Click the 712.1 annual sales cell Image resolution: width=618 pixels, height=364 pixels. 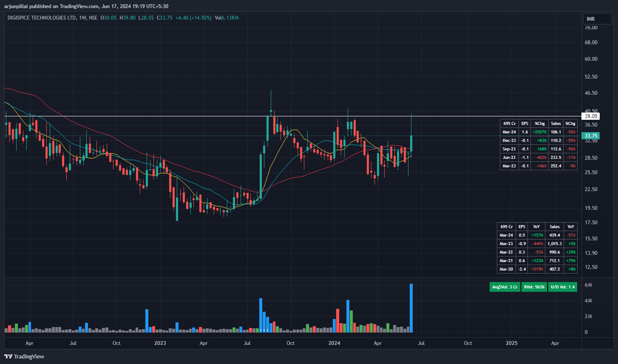[x=555, y=261]
